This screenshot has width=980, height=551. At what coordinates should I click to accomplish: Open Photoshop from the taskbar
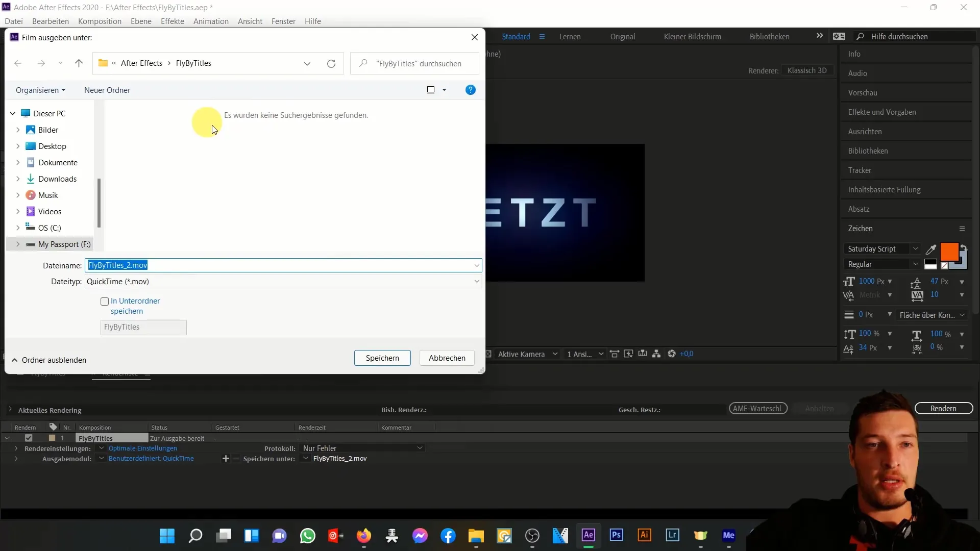[x=617, y=535]
